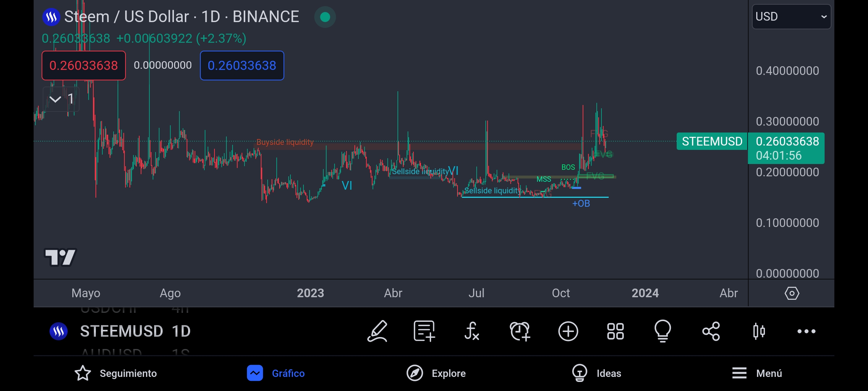Select the drawing pencil tool
The width and height of the screenshot is (868, 391).
377,331
